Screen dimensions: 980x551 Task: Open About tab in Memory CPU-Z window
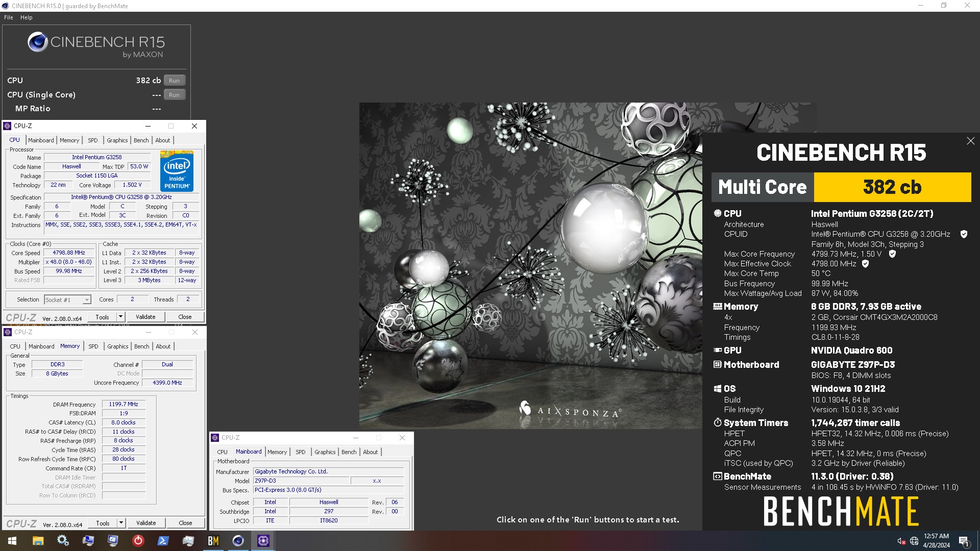pyautogui.click(x=163, y=346)
